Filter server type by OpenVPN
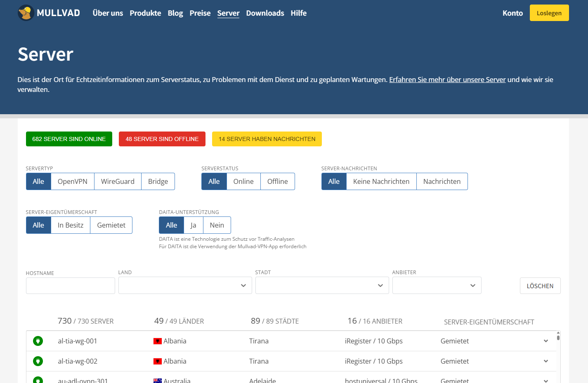 pos(73,181)
